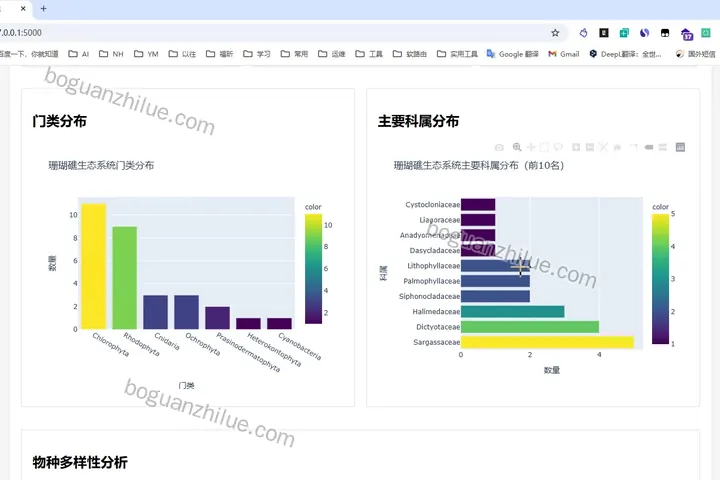Open a new browser tab
Screen dimensions: 720x480
(44, 8)
